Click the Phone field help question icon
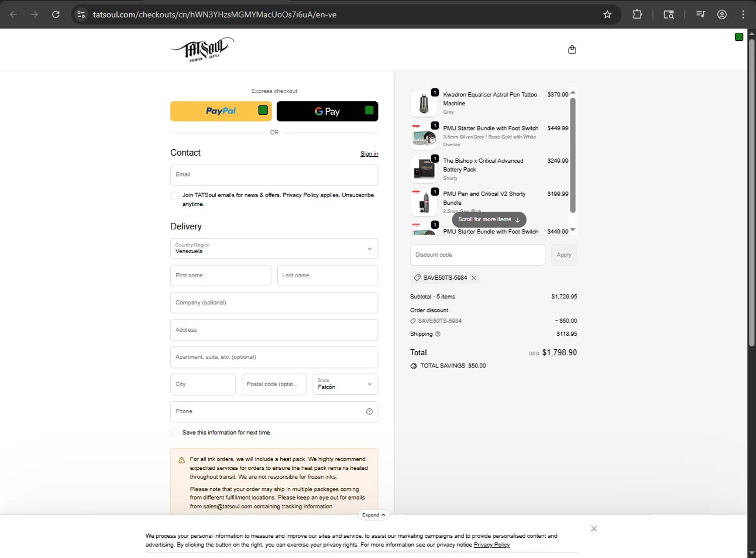Viewport: 756px width, 558px height. click(x=369, y=412)
